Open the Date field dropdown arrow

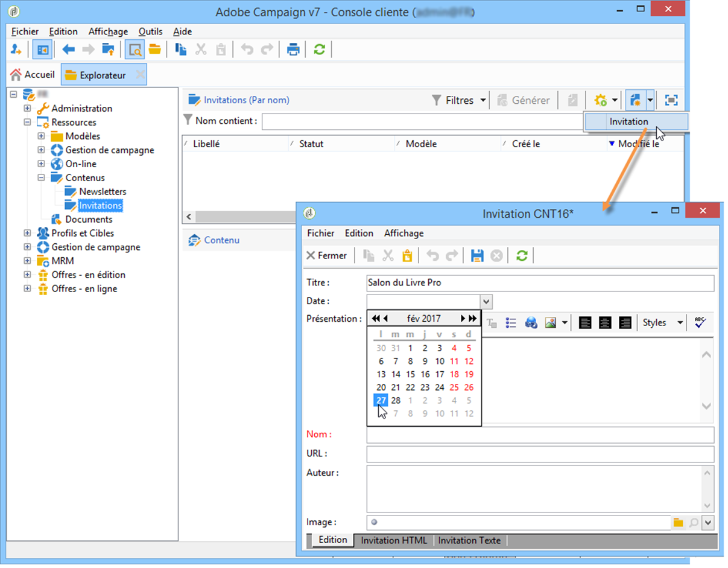pyautogui.click(x=486, y=301)
